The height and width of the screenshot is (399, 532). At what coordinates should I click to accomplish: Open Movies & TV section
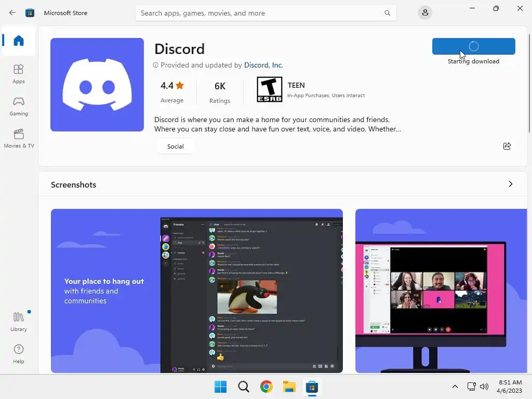(19, 138)
